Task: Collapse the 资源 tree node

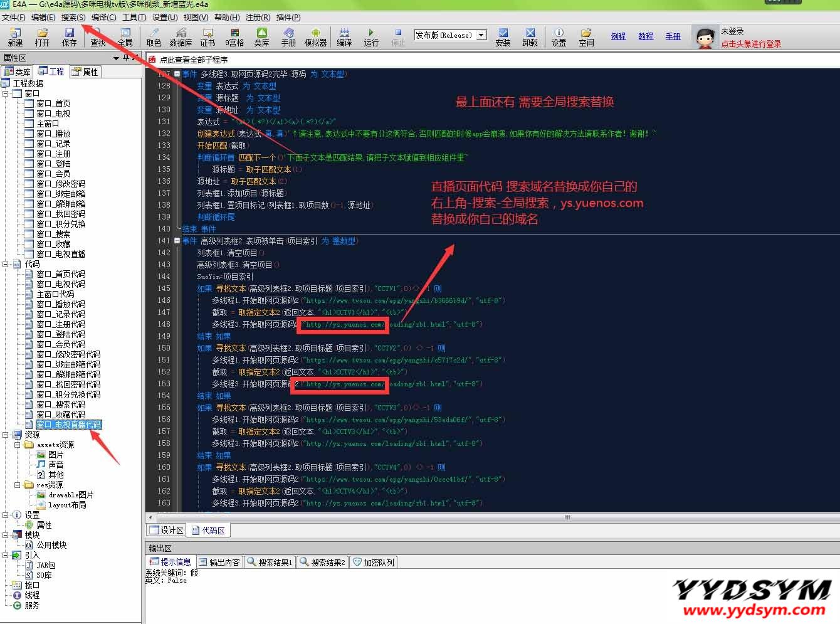Action: (6, 435)
